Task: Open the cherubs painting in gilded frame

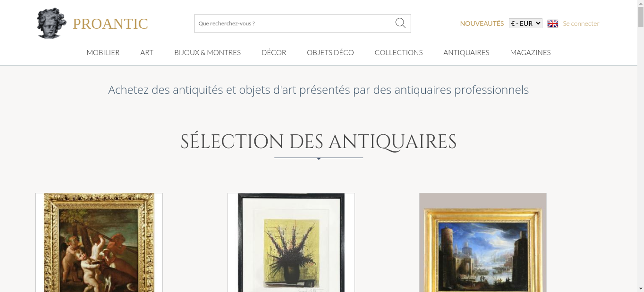Action: point(99,242)
